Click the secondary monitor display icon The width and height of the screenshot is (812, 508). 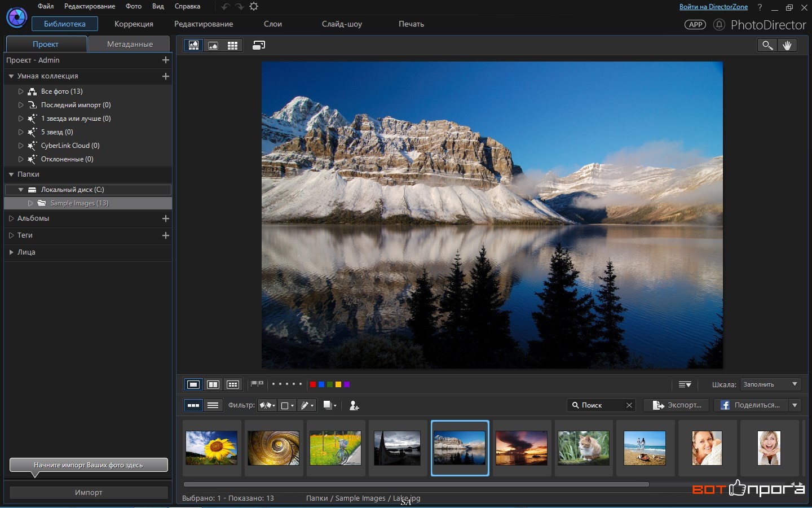[x=259, y=45]
